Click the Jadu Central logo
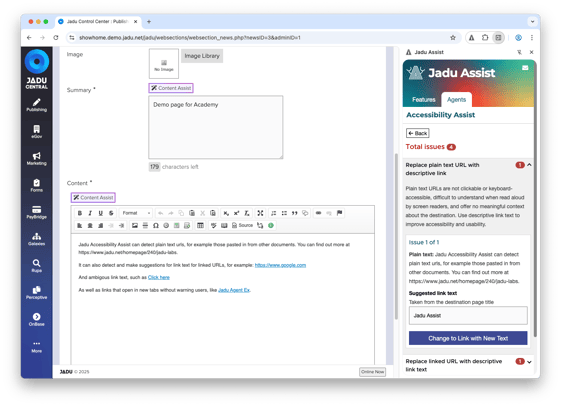561x406 pixels. [36, 69]
